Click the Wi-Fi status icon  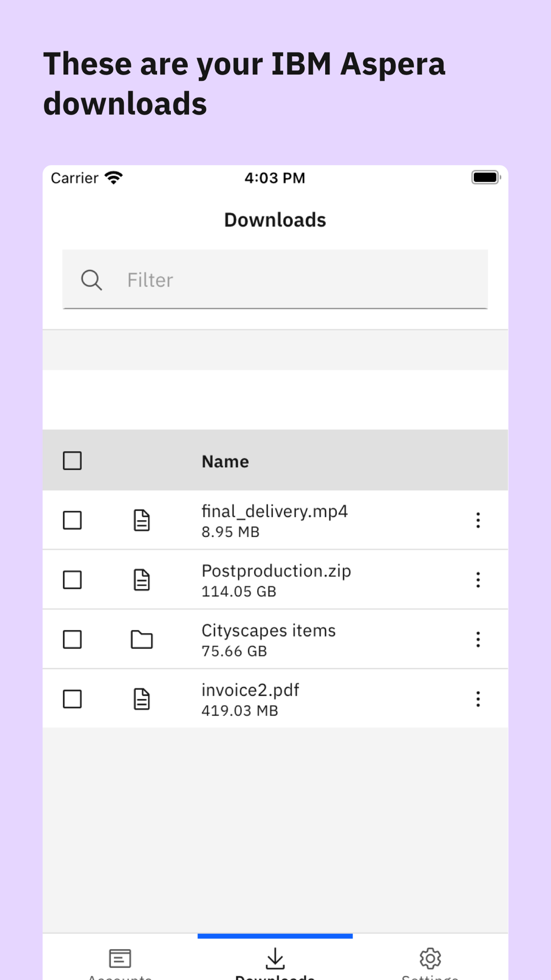coord(114,177)
